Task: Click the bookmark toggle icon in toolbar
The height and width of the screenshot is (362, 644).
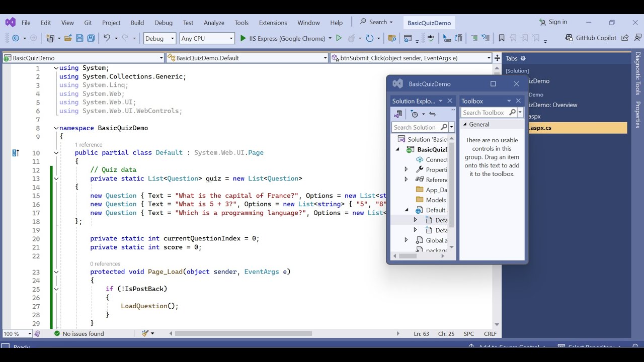Action: click(x=502, y=38)
